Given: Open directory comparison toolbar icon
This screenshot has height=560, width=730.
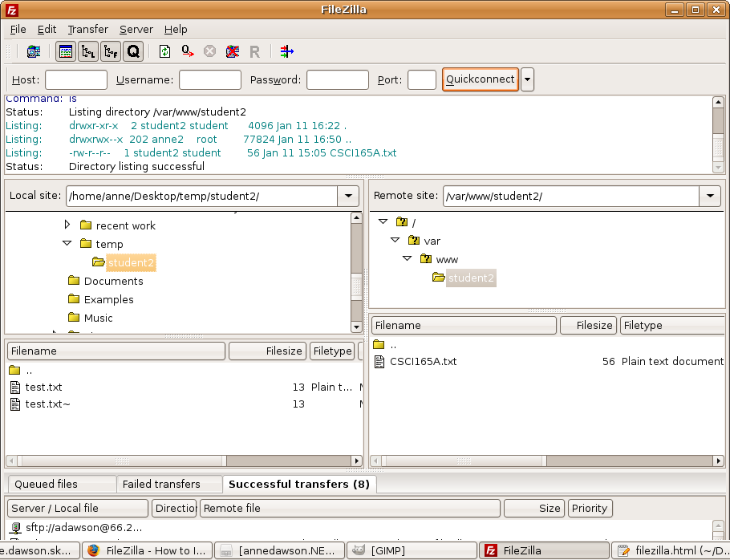Looking at the screenshot, I should coord(287,51).
